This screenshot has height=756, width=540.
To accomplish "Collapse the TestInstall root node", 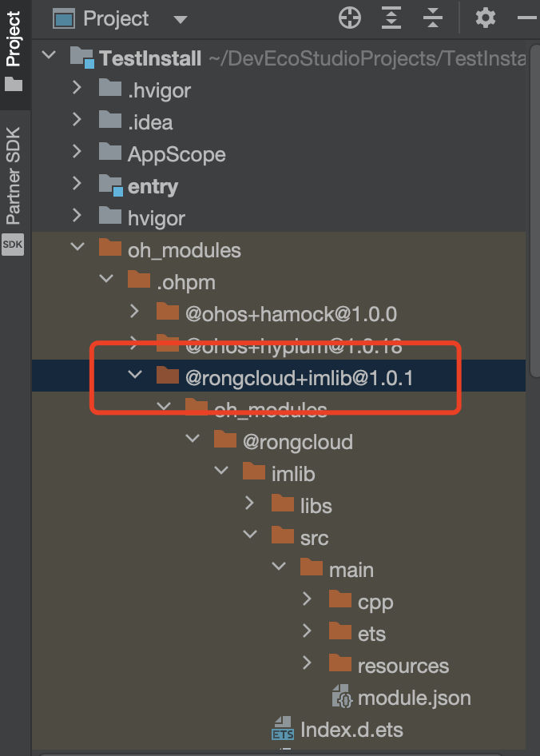I will (x=49, y=55).
